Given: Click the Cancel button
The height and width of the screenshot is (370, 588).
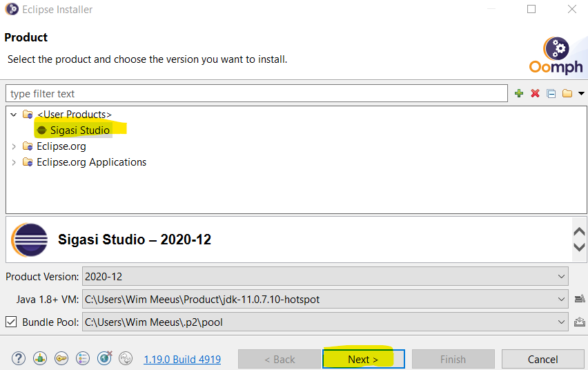Looking at the screenshot, I should point(542,359).
